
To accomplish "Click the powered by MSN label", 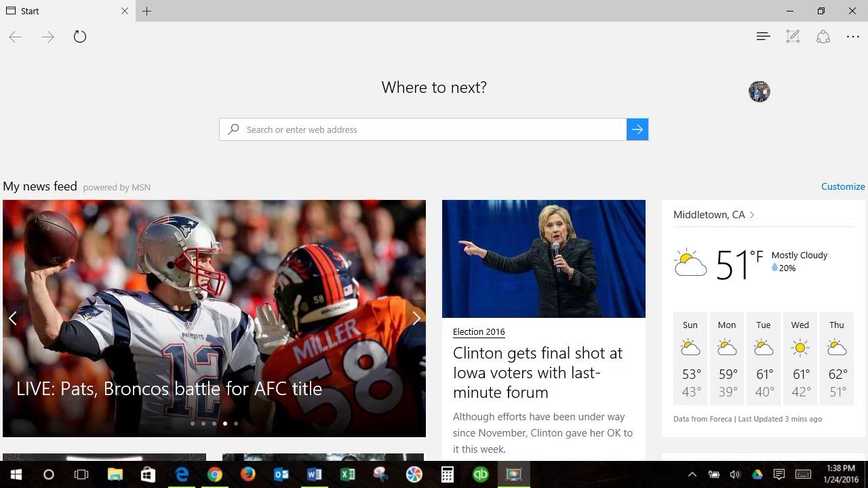I will coord(117,187).
